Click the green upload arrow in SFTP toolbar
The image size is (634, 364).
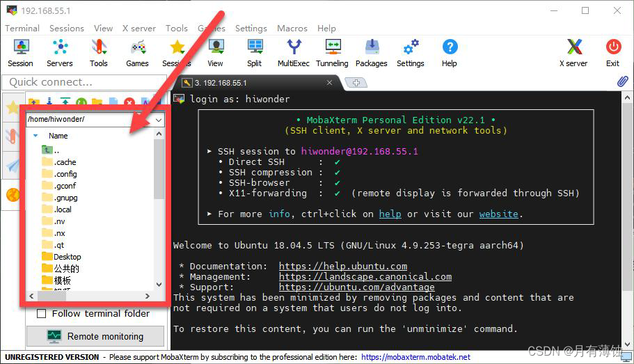click(65, 101)
